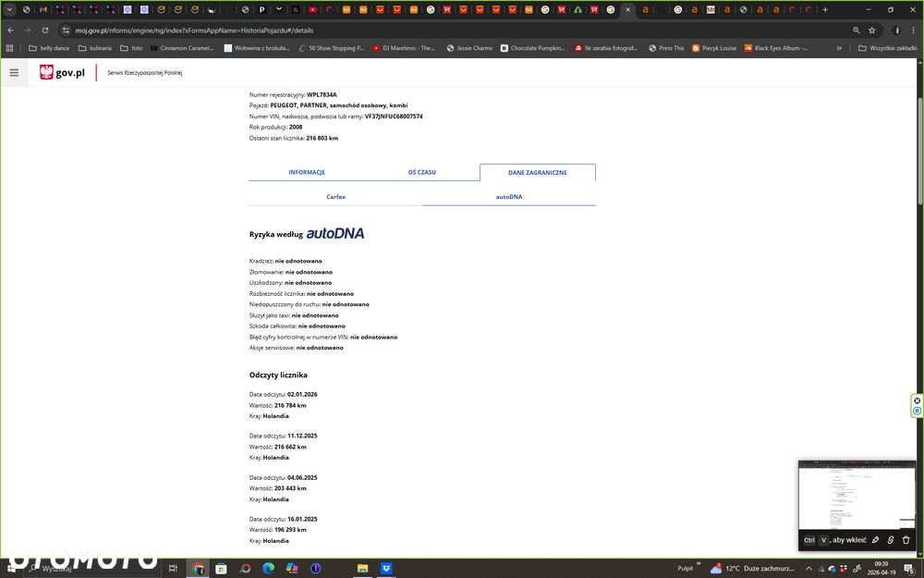Open Chocolate Pumpkin bookmark

(533, 48)
